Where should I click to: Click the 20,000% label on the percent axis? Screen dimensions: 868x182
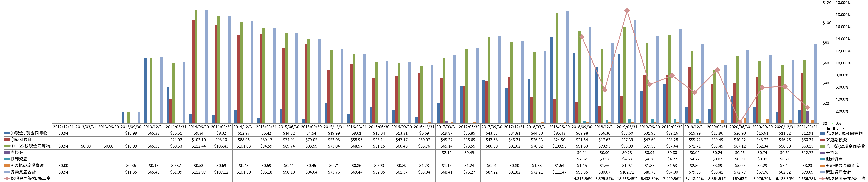pos(843,3)
